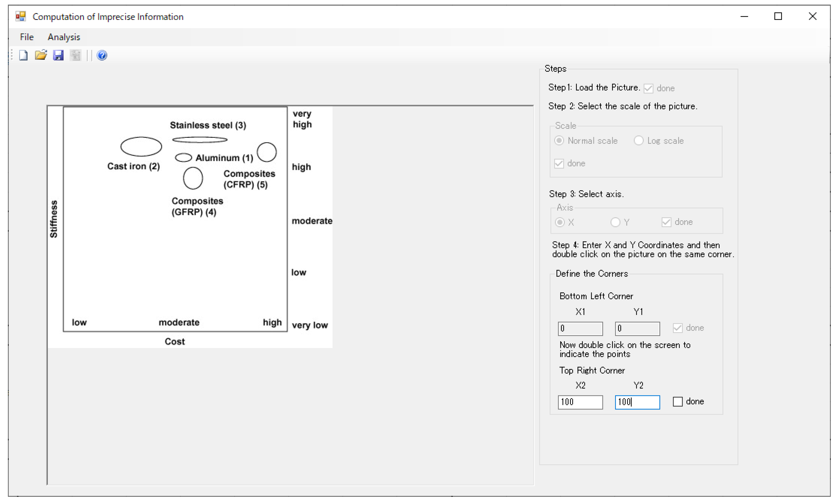Click top right corner of chart frame
Screen dimensions: 838x504
click(x=287, y=108)
